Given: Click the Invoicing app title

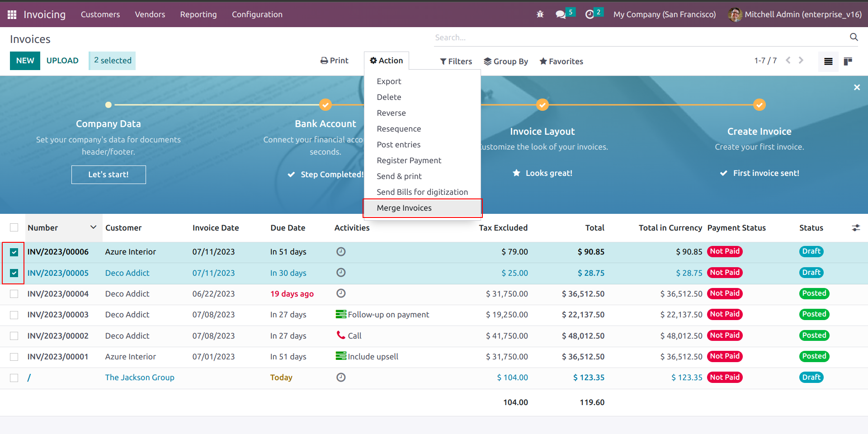Looking at the screenshot, I should point(44,14).
